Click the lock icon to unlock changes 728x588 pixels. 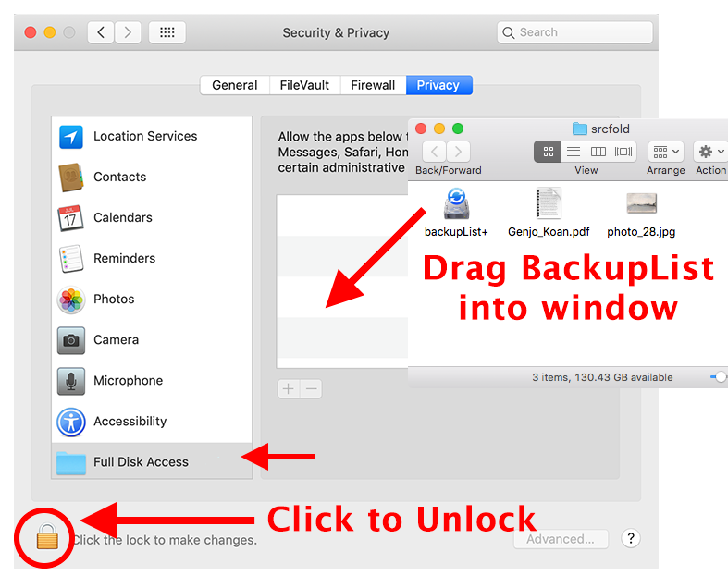(47, 536)
